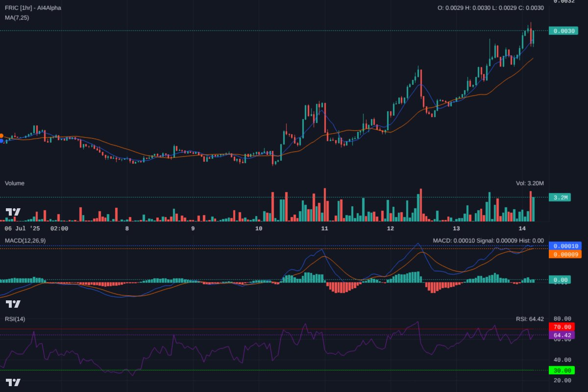Click the MACD Signal Hist values readout
Image resolution: width=588 pixels, height=392 pixels.
pos(489,241)
